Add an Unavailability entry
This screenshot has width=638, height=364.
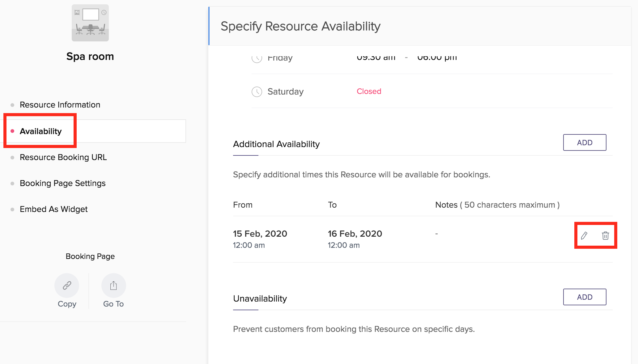tap(584, 297)
